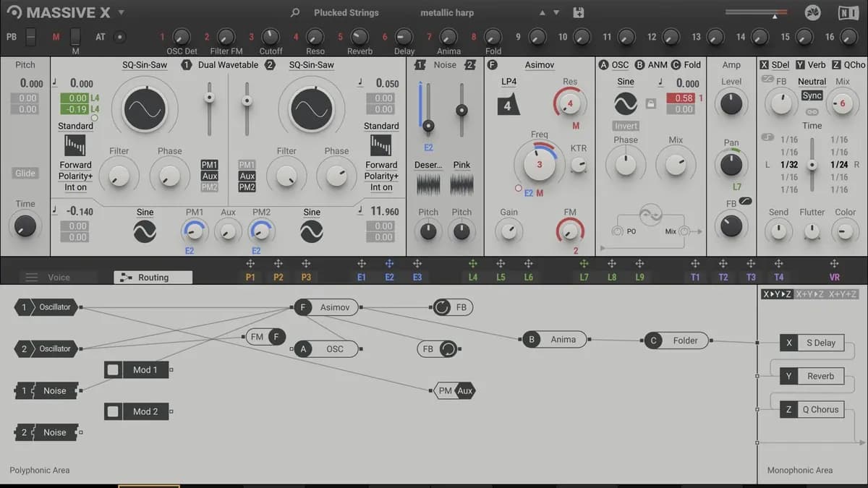Toggle the AT aftertouch button
Image resolution: width=868 pixels, height=488 pixels.
119,36
